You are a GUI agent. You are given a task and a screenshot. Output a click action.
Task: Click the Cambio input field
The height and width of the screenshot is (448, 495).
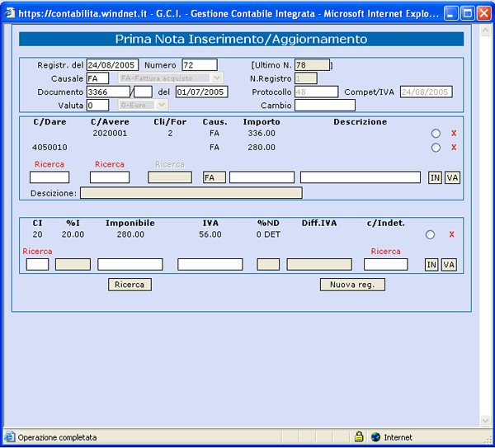(325, 105)
